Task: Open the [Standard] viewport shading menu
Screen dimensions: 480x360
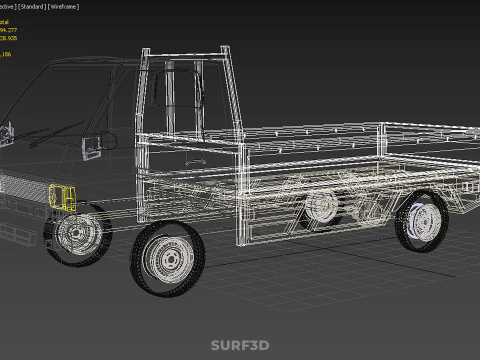Action: [32, 7]
